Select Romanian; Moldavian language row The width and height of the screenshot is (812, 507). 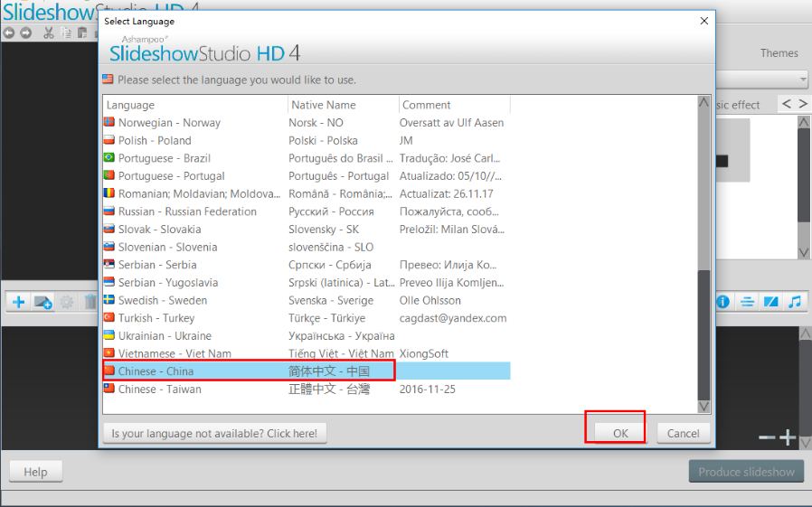click(x=307, y=193)
